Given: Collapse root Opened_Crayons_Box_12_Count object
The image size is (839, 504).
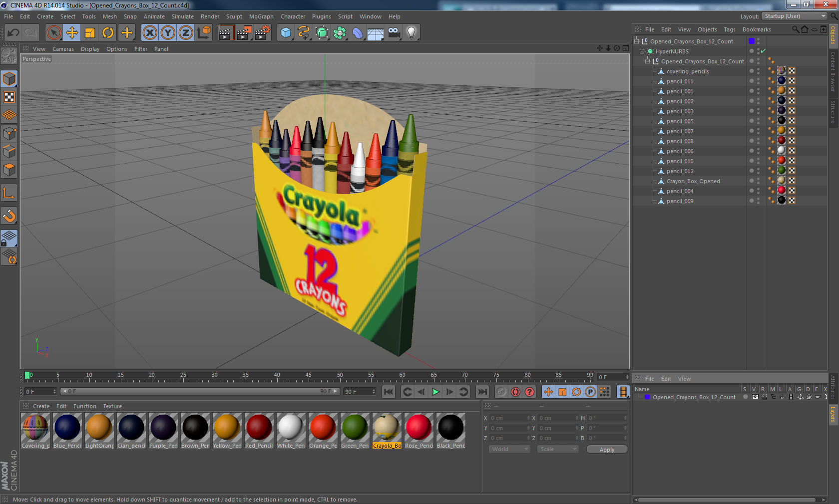Looking at the screenshot, I should point(637,41).
